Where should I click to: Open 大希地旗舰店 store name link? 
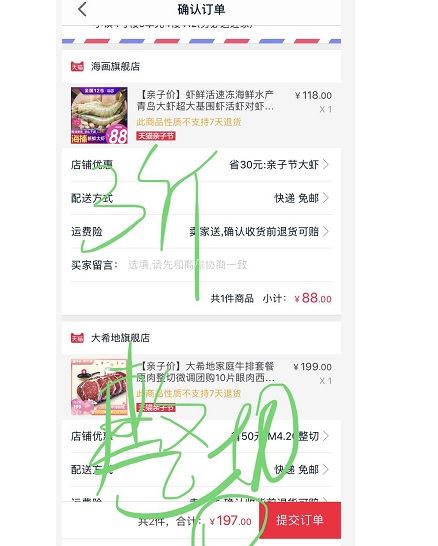click(x=120, y=338)
